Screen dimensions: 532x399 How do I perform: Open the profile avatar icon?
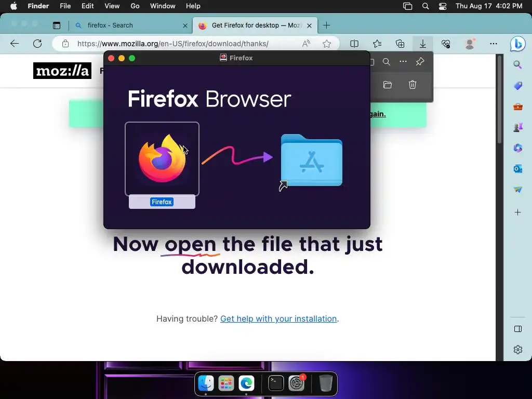pos(470,44)
